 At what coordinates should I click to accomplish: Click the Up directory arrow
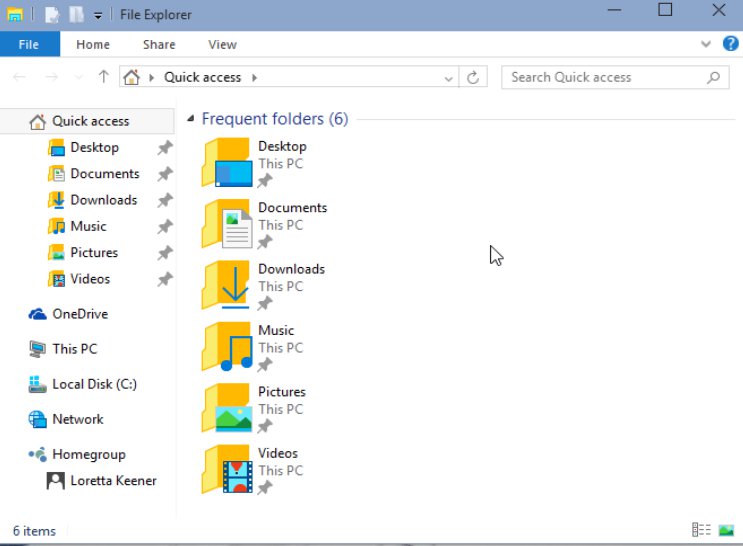(103, 77)
